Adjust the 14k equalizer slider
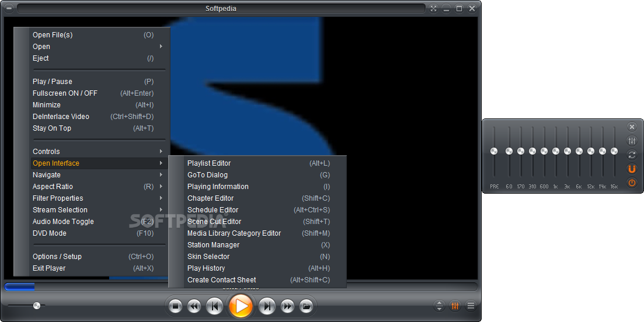Screen dimensions: 644x322 coord(603,151)
